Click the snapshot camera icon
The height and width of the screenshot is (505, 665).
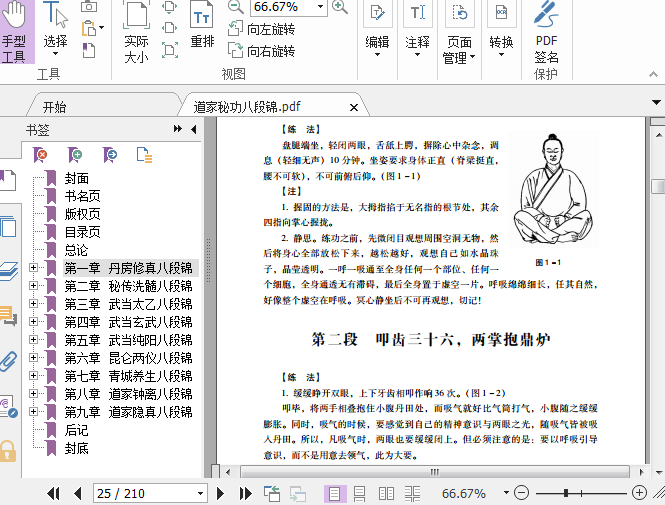[89, 6]
